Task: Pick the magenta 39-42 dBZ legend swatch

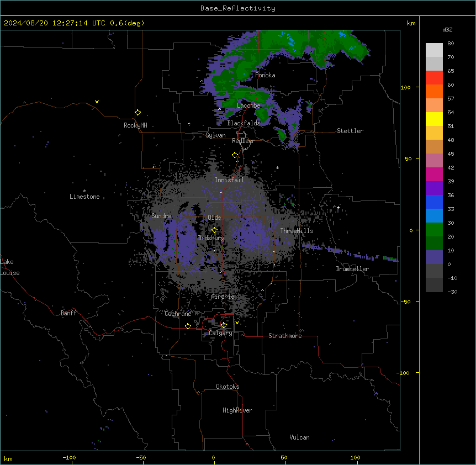Action: [434, 174]
